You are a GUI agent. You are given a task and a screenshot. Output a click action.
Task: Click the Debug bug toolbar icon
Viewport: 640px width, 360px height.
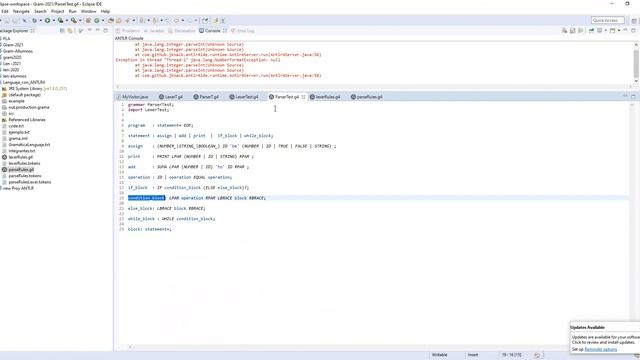tap(34, 20)
